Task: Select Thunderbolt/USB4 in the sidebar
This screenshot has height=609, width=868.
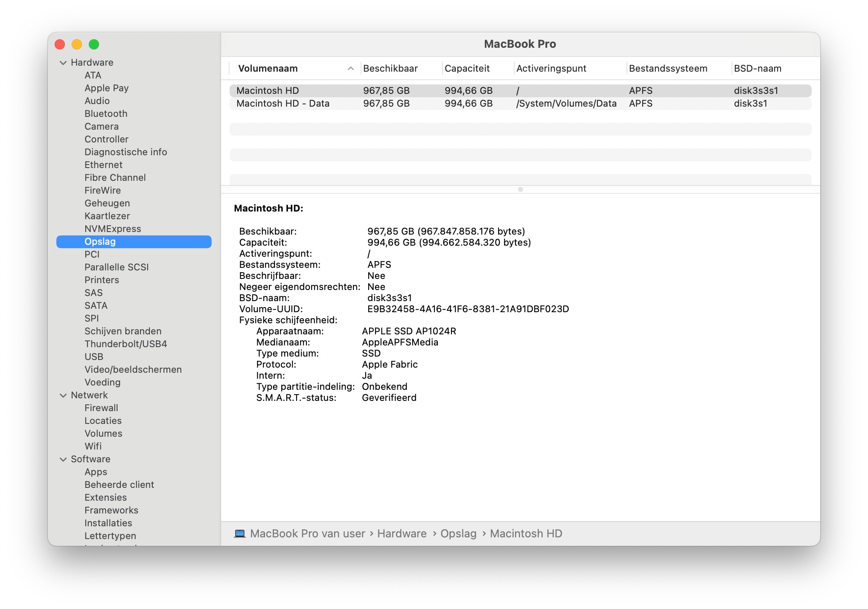Action: coord(125,344)
